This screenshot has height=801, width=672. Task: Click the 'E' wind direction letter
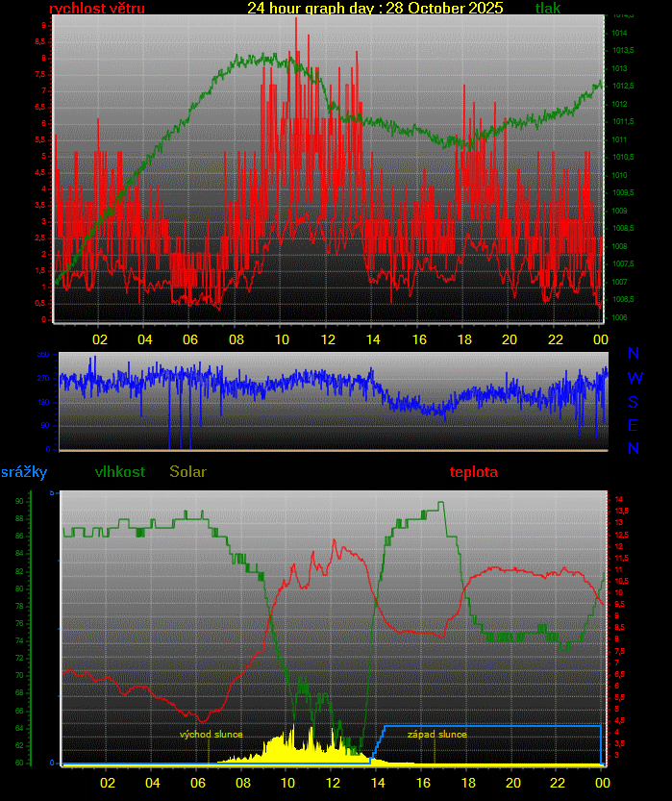(x=633, y=425)
